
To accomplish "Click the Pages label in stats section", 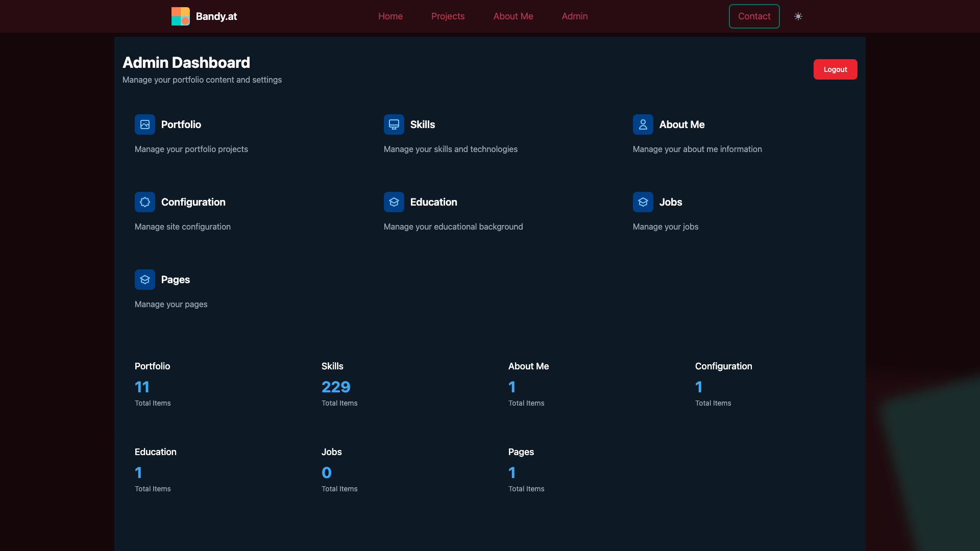I will 521,452.
